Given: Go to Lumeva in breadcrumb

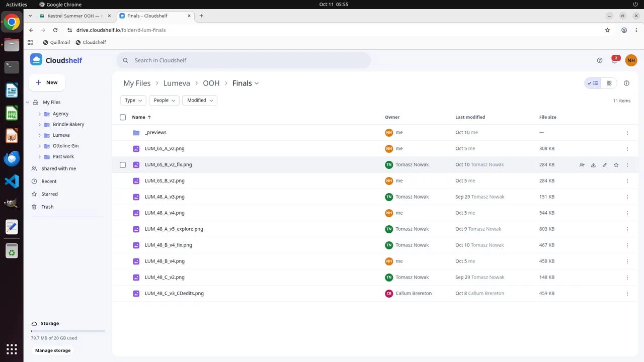Looking at the screenshot, I should (x=177, y=83).
